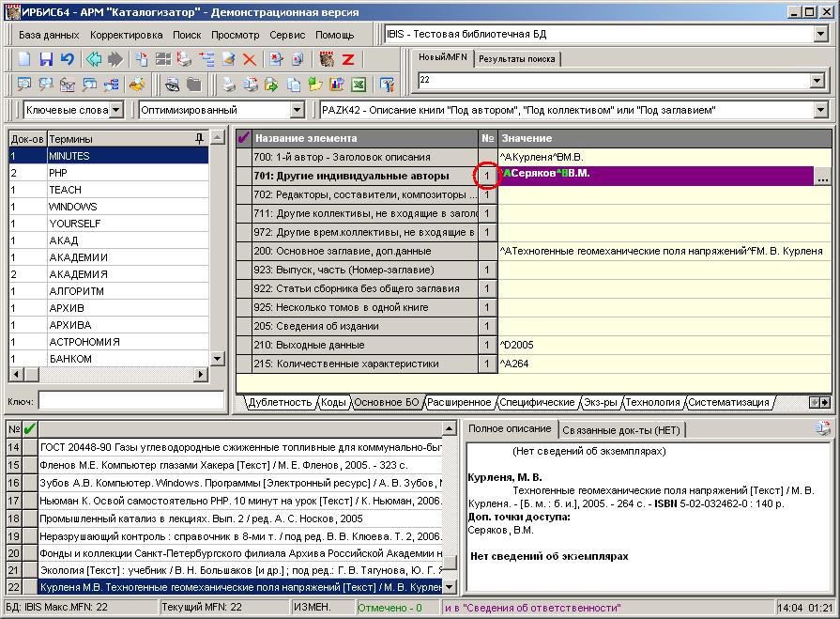Switch to the Расширенное tab

(x=459, y=402)
